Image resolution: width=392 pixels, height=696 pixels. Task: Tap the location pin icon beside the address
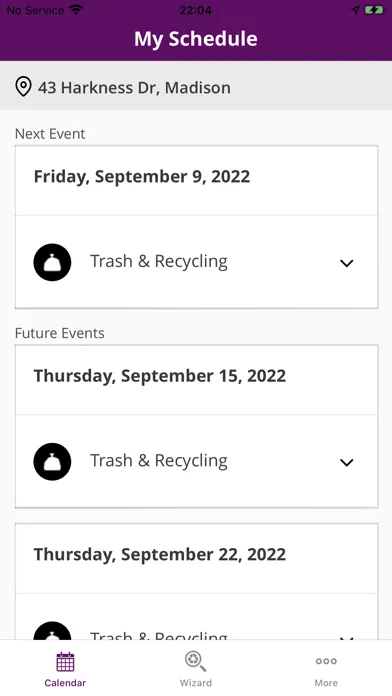23,87
